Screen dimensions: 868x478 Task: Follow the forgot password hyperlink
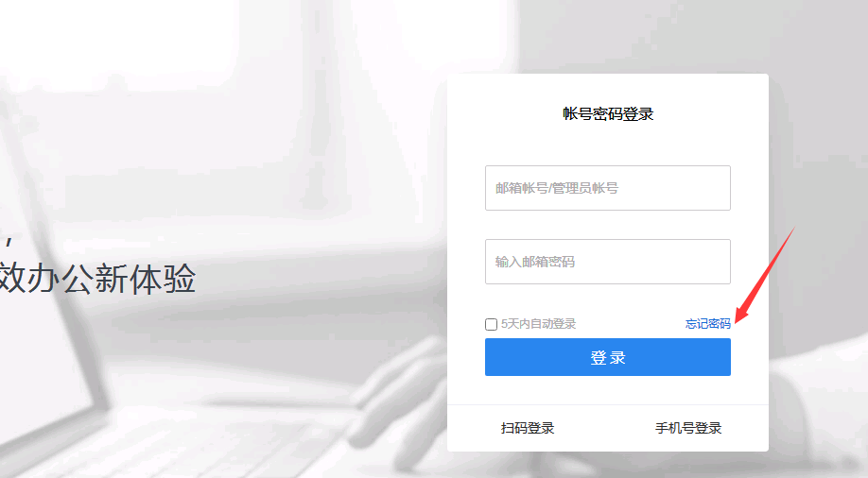707,324
